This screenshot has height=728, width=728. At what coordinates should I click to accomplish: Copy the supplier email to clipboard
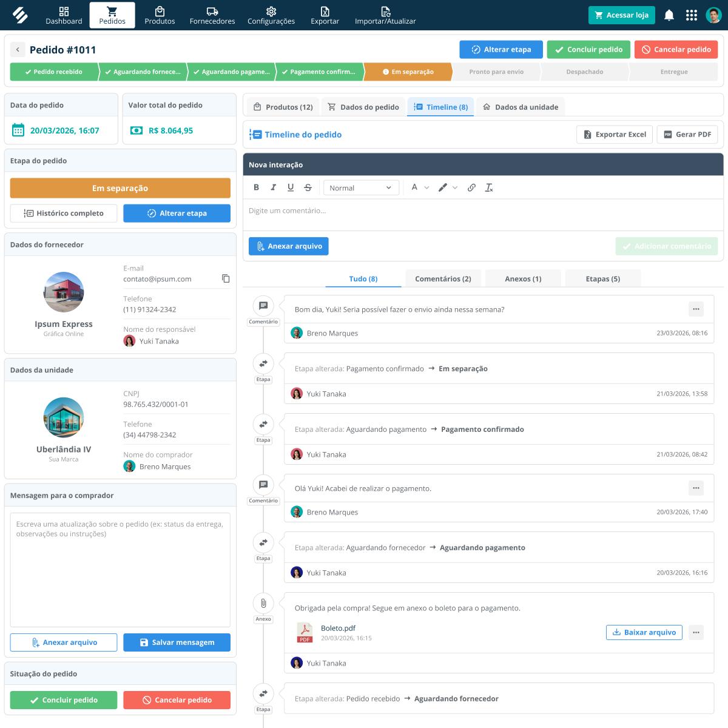pos(226,278)
